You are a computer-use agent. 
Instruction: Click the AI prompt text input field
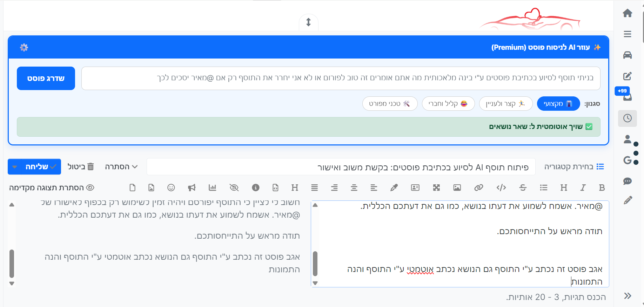pos(341,78)
